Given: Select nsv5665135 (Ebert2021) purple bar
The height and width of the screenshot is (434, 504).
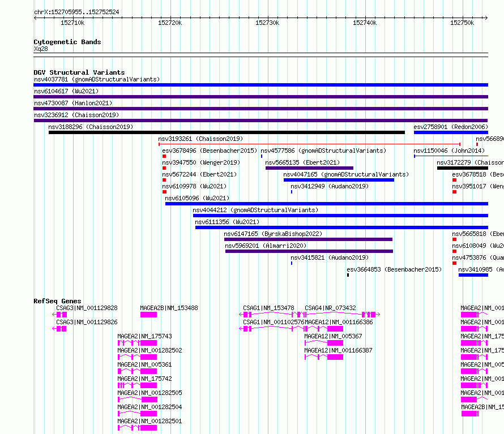Looking at the screenshot, I should click(x=309, y=168).
